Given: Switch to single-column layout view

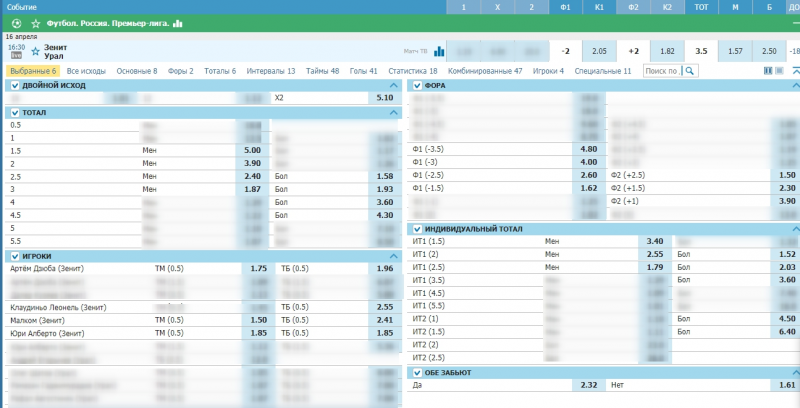Looking at the screenshot, I should point(779,71).
